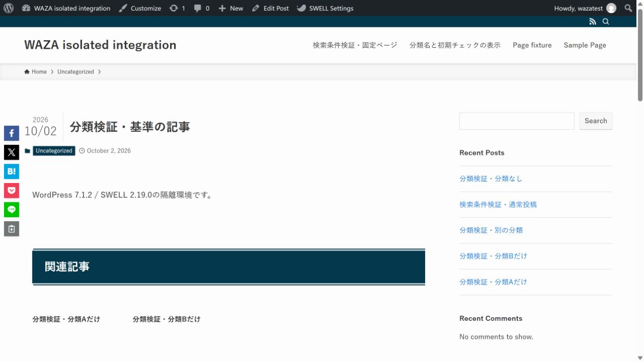Open related article 分類検証・分類Aだけ

point(66,319)
